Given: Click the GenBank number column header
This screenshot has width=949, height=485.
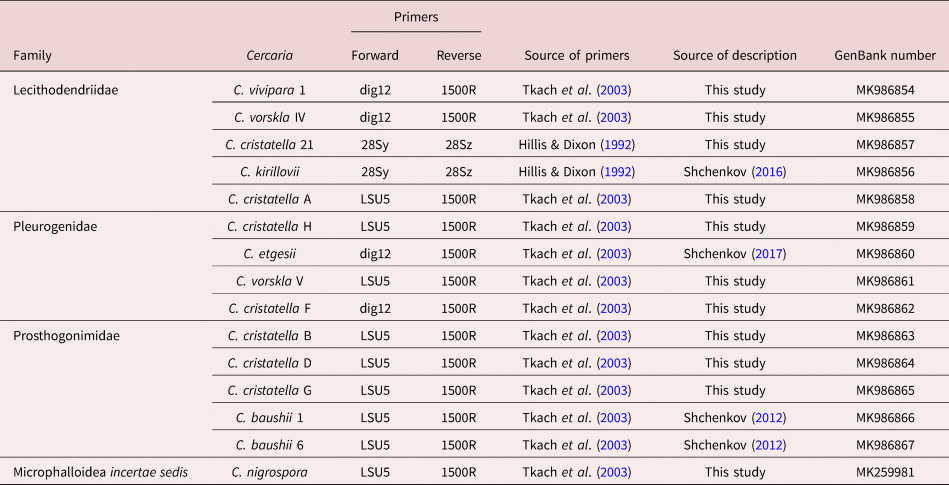Looking at the screenshot, I should [885, 55].
